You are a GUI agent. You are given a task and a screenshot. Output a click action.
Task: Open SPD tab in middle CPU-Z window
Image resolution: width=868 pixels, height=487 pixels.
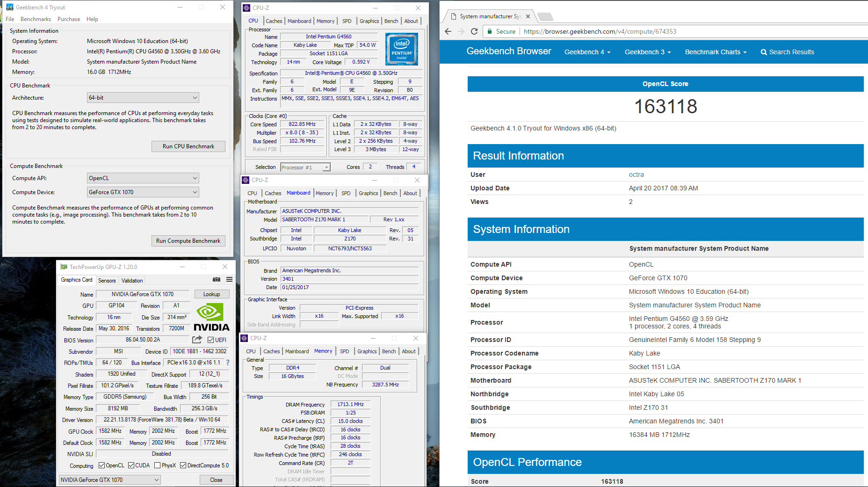click(346, 193)
